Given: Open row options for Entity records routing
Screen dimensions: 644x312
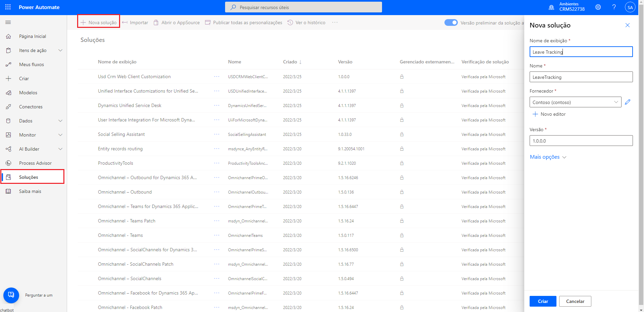Looking at the screenshot, I should (217, 149).
